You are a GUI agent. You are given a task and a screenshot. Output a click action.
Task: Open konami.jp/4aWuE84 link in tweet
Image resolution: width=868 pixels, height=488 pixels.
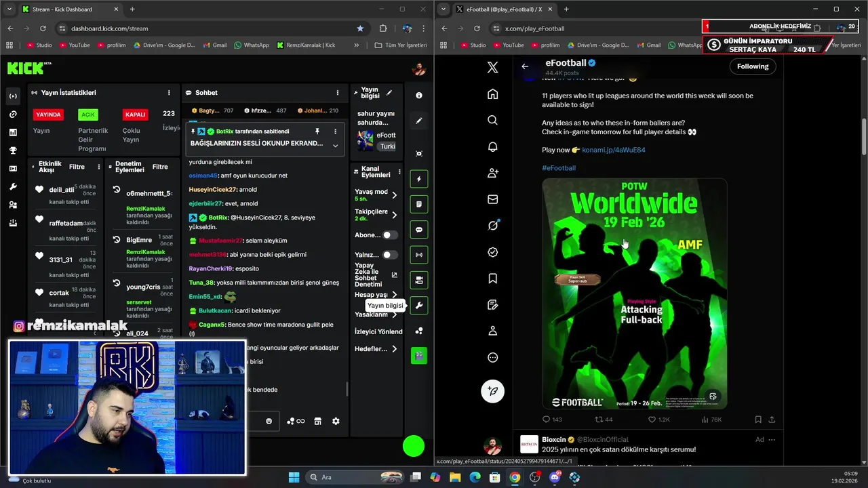tap(614, 150)
